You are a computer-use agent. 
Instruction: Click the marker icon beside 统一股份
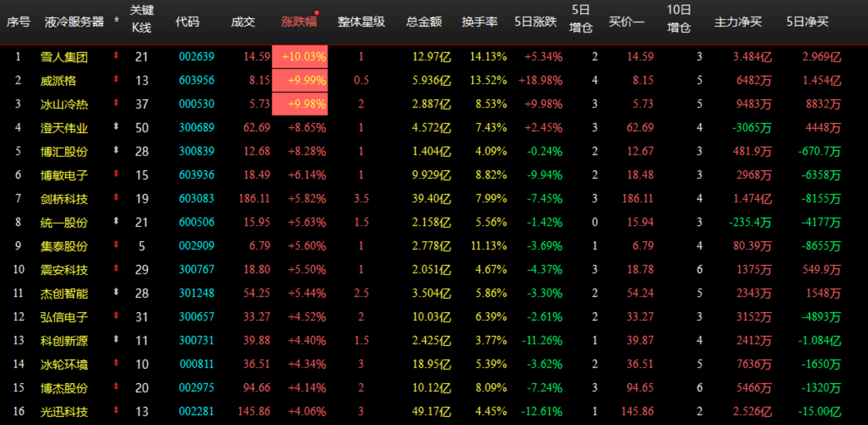tap(116, 222)
